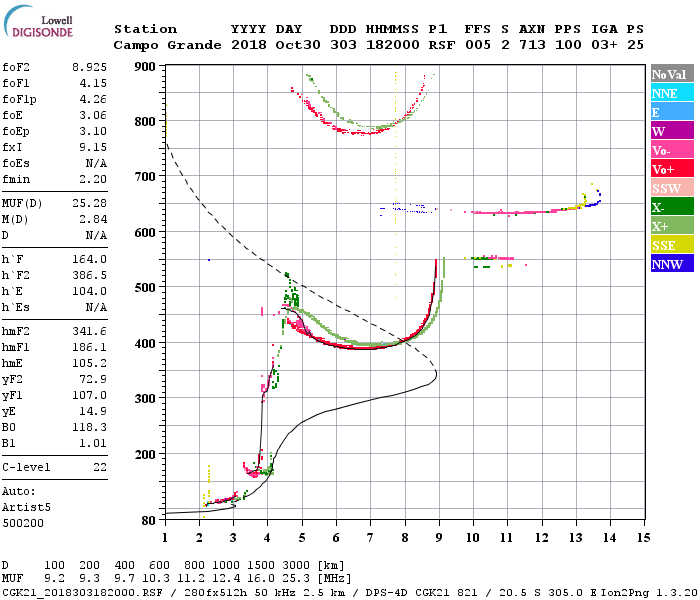Viewport: 700px width, 600px height.
Task: Click the C-level value 22
Action: pyautogui.click(x=100, y=467)
